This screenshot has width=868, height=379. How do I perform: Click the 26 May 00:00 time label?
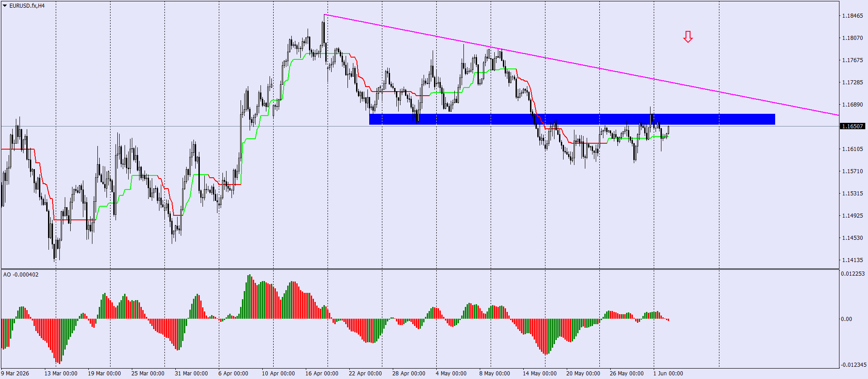[x=627, y=374]
